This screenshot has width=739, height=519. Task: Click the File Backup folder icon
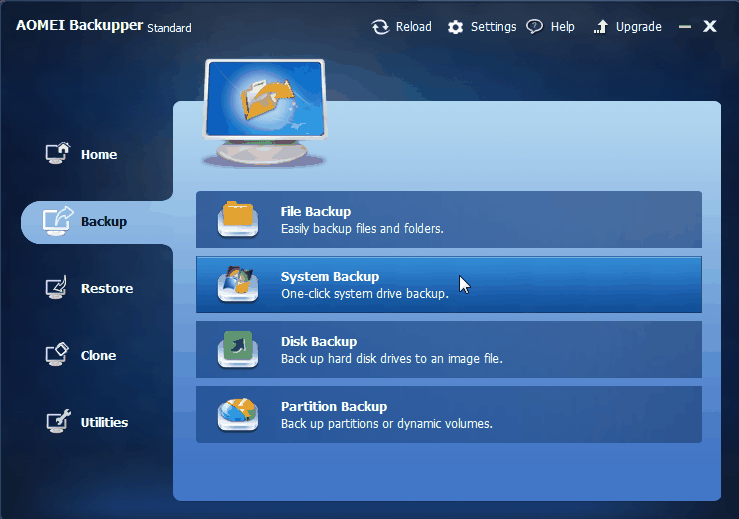pyautogui.click(x=238, y=219)
